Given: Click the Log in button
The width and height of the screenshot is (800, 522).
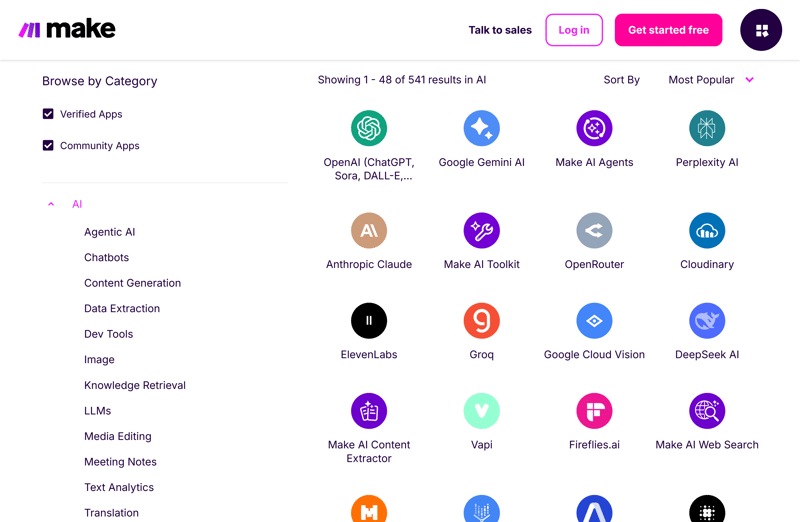Looking at the screenshot, I should (x=574, y=30).
